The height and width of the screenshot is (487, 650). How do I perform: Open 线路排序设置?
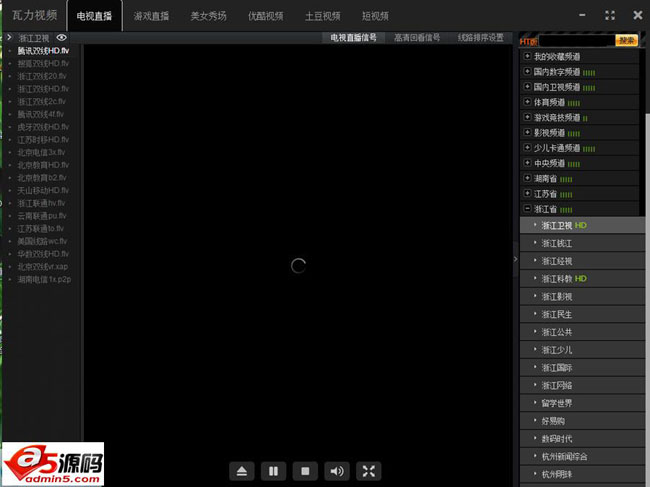tap(481, 38)
